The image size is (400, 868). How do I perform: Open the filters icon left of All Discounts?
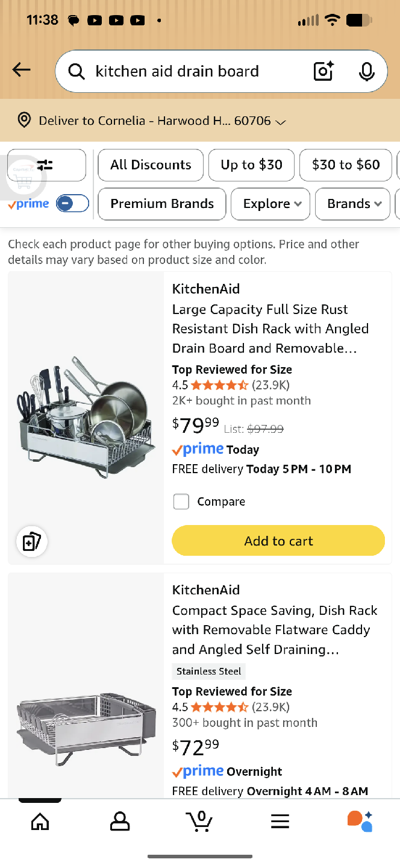(46, 165)
